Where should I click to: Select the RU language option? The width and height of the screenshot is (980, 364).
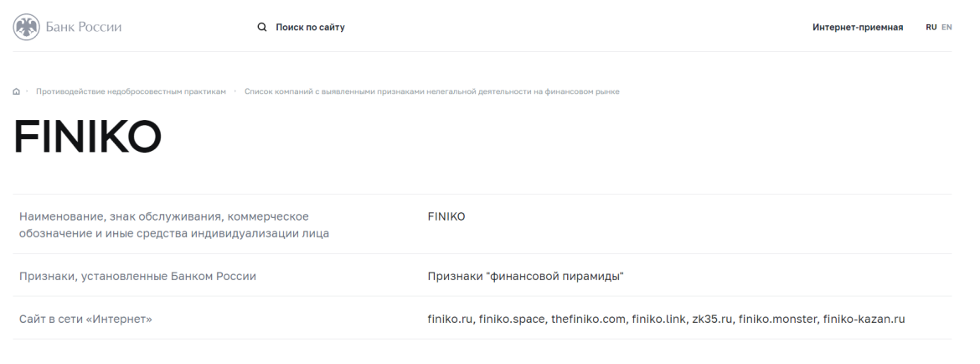coord(931,28)
